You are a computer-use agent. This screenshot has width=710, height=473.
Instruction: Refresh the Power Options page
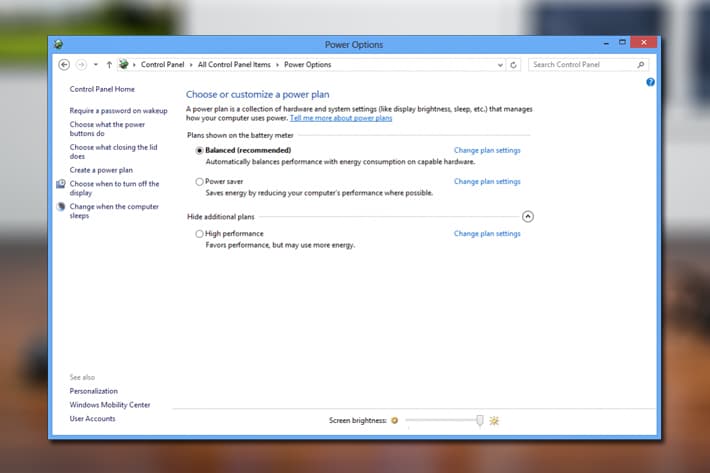tap(513, 65)
